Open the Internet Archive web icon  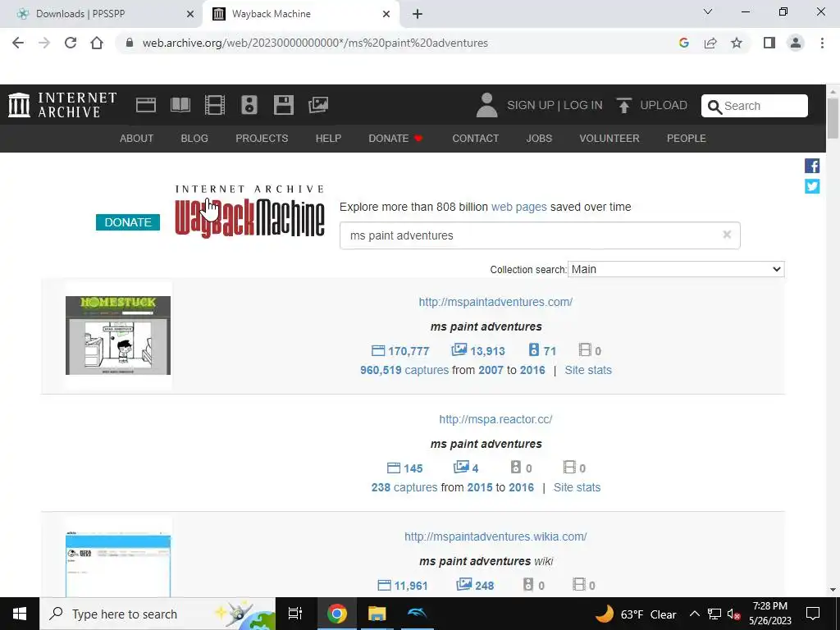[146, 105]
